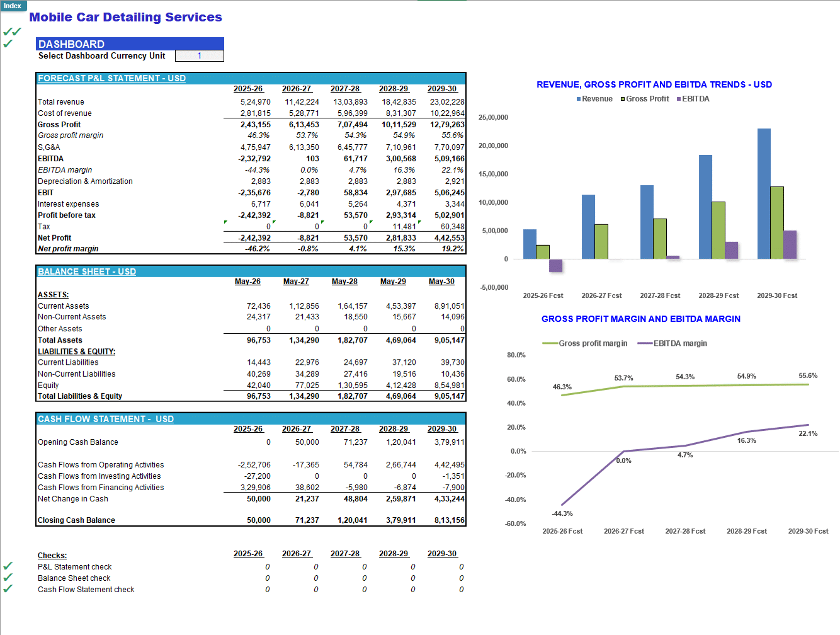Click the EBITDA margin legend entry
This screenshot has height=635, width=840.
coord(672,343)
